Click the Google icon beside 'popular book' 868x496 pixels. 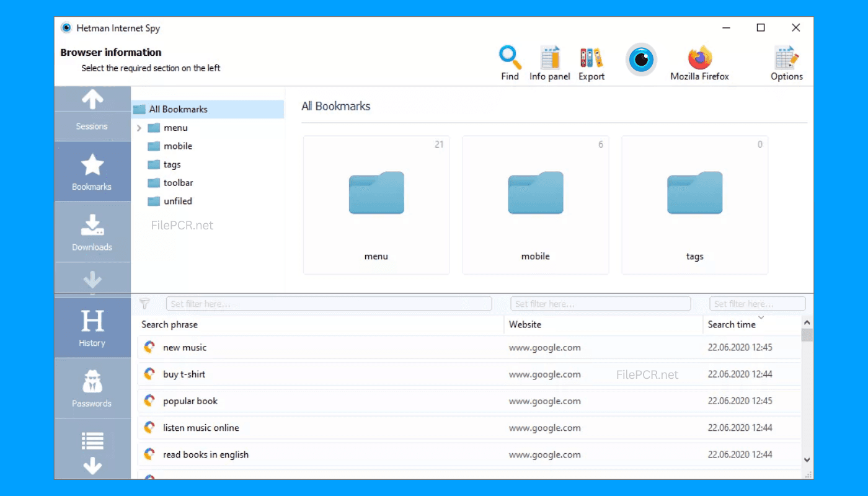[x=149, y=401]
